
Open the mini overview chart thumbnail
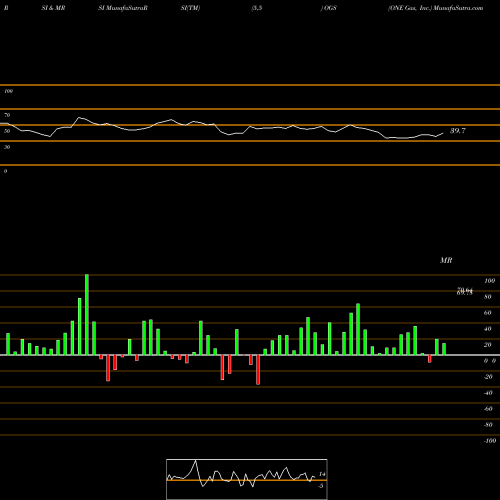(x=247, y=479)
